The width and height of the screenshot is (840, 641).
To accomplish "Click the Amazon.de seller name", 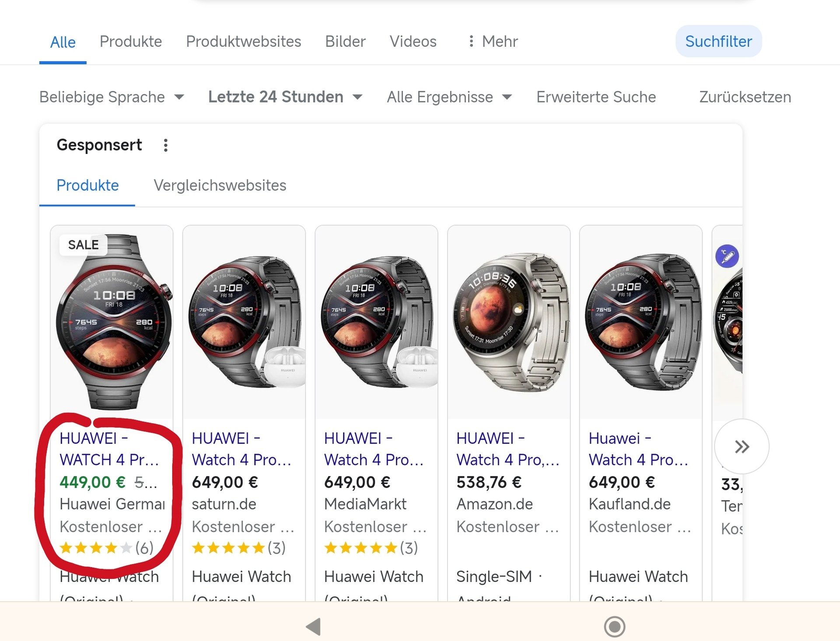I will [495, 504].
